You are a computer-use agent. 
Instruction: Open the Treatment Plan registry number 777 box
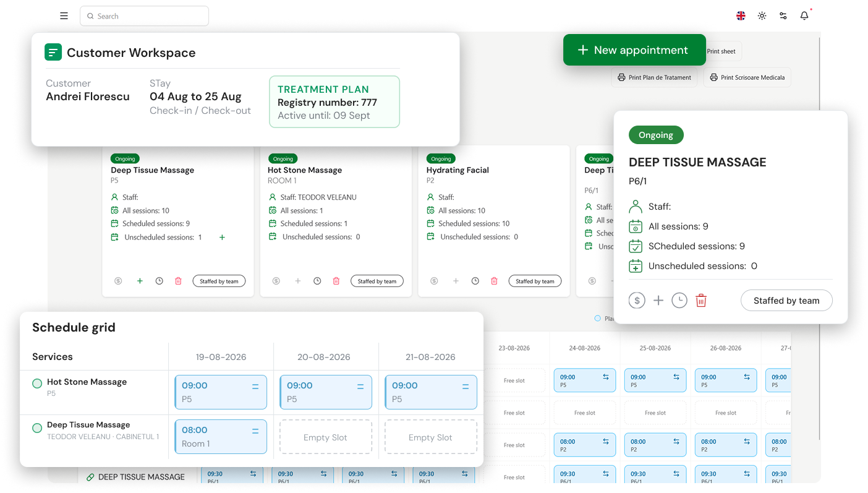pyautogui.click(x=334, y=102)
